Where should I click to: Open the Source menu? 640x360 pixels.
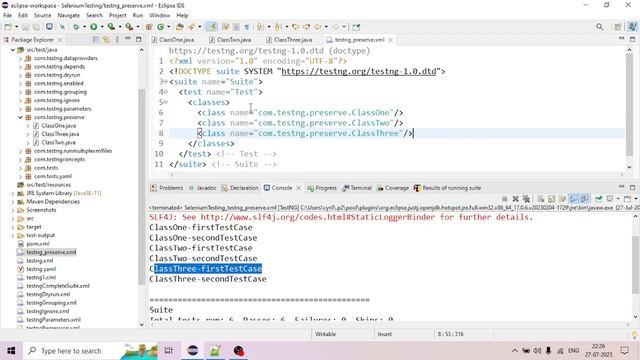tap(42, 15)
